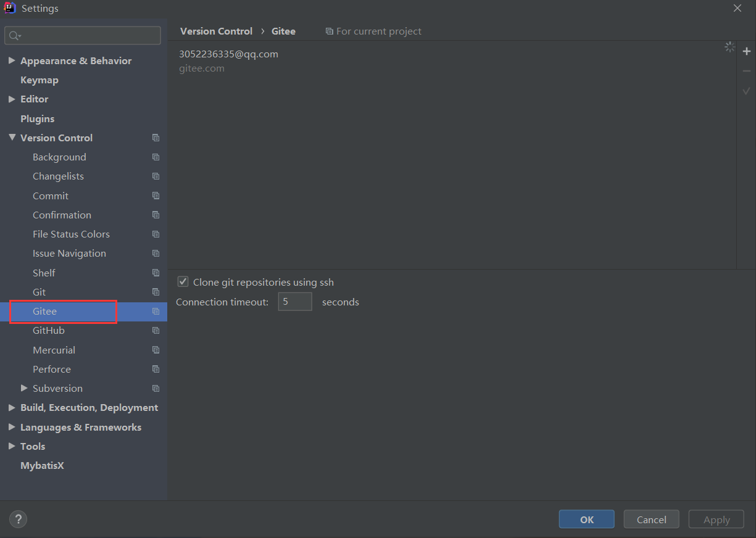Collapse the Version Control section arrow
Viewport: 756px width, 538px height.
[x=12, y=138]
